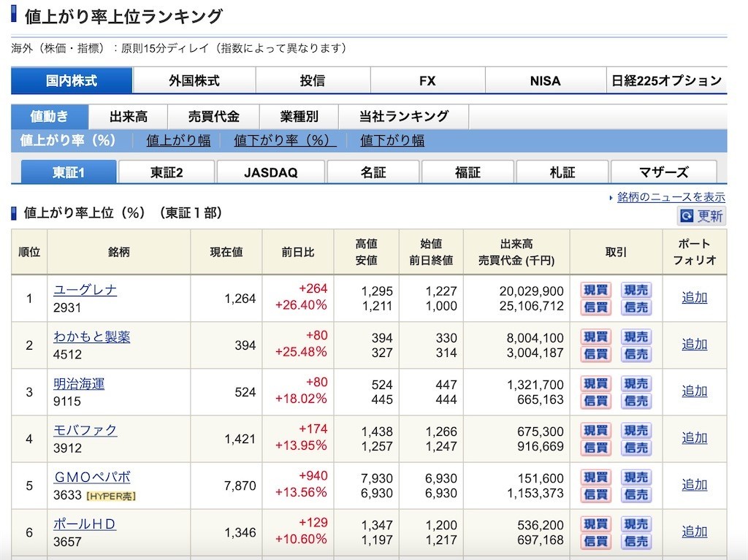Image resolution: width=748 pixels, height=560 pixels.
Task: Click 現買 icon for GMOペパボ
Action: 596,477
